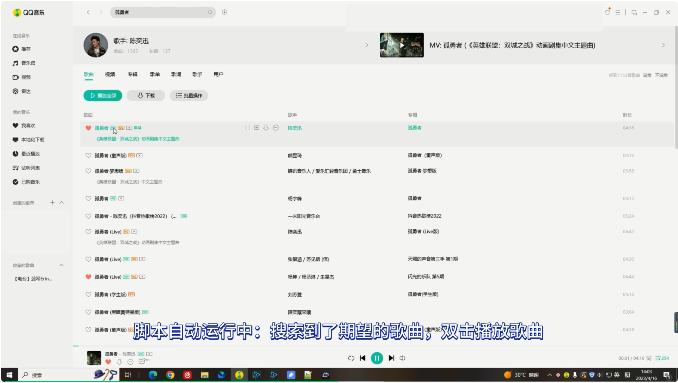Skip to the next track
Viewport: 678px width, 383px height.
391,358
